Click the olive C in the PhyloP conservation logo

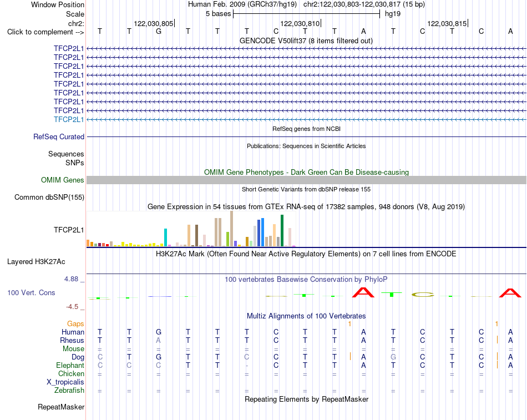coord(423,295)
